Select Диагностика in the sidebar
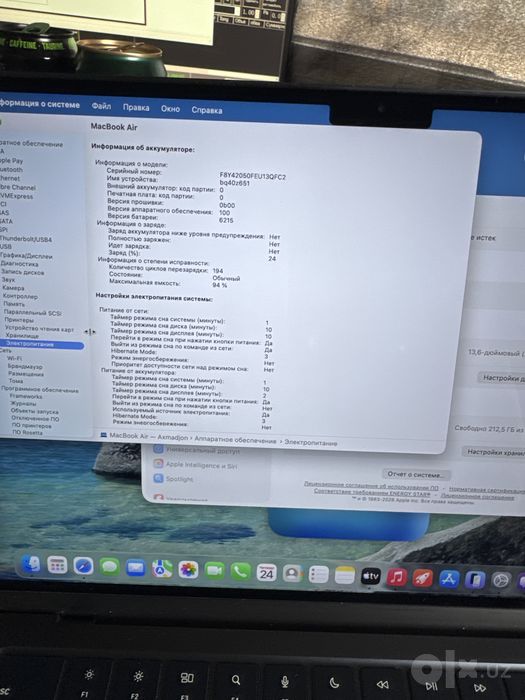The width and height of the screenshot is (525, 700). click(x=19, y=264)
